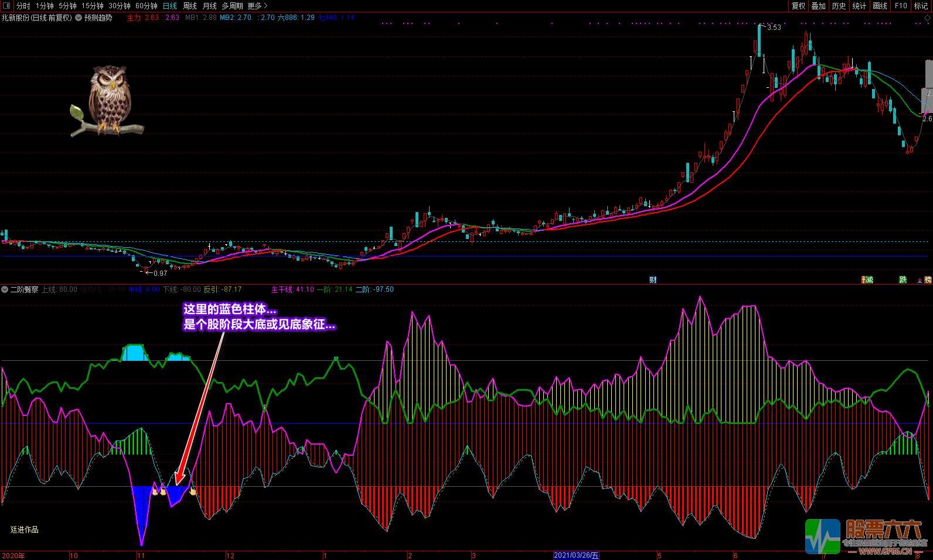This screenshot has width=933, height=560.
Task: Click the 一阶: 21.14 indicator value
Action: pyautogui.click(x=335, y=289)
